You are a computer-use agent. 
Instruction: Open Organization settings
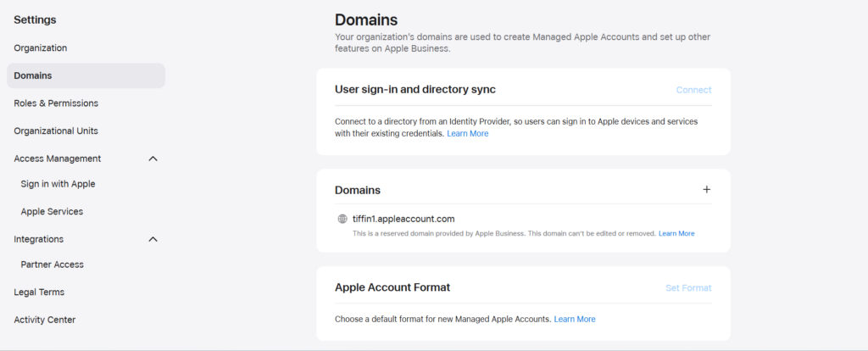[41, 48]
